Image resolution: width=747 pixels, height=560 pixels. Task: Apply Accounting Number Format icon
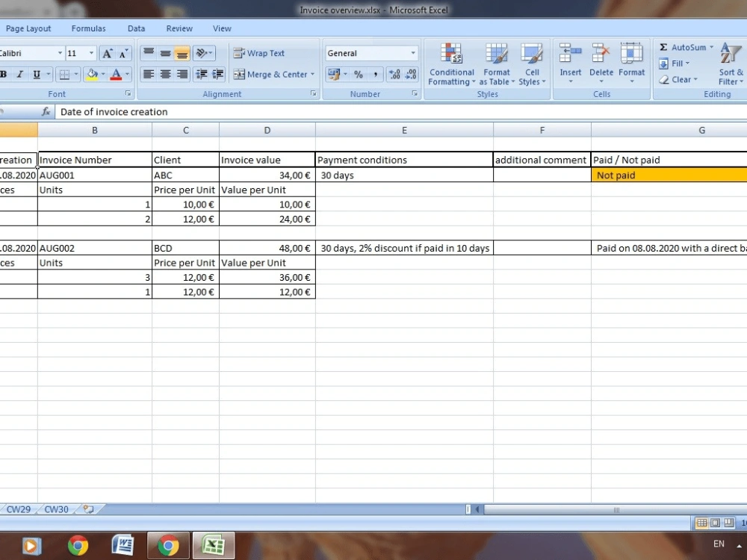coord(333,74)
